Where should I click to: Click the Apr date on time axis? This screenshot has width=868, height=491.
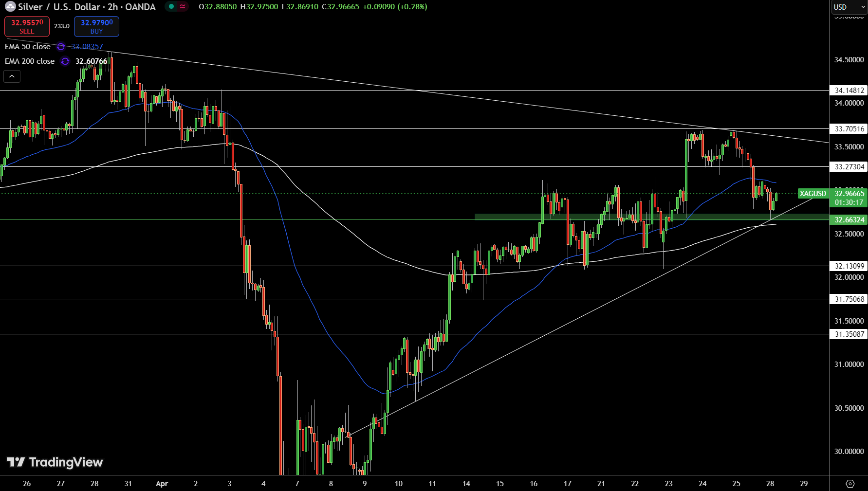(x=162, y=484)
